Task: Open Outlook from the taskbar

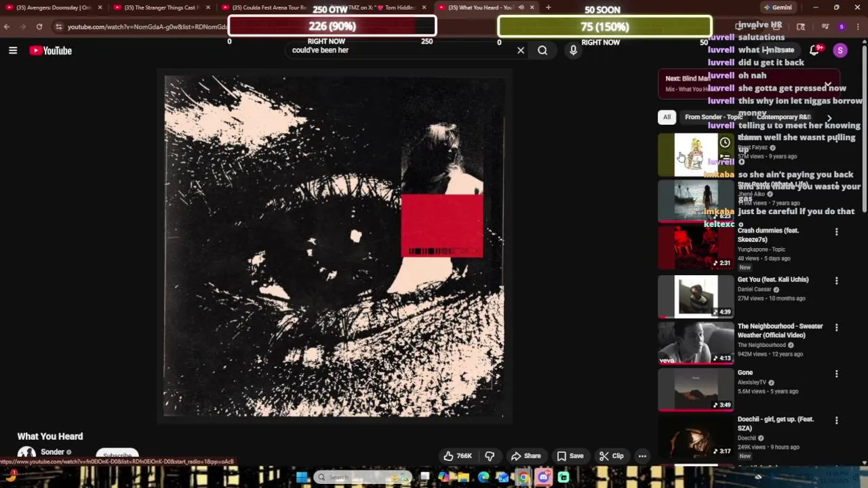Action: point(503,477)
